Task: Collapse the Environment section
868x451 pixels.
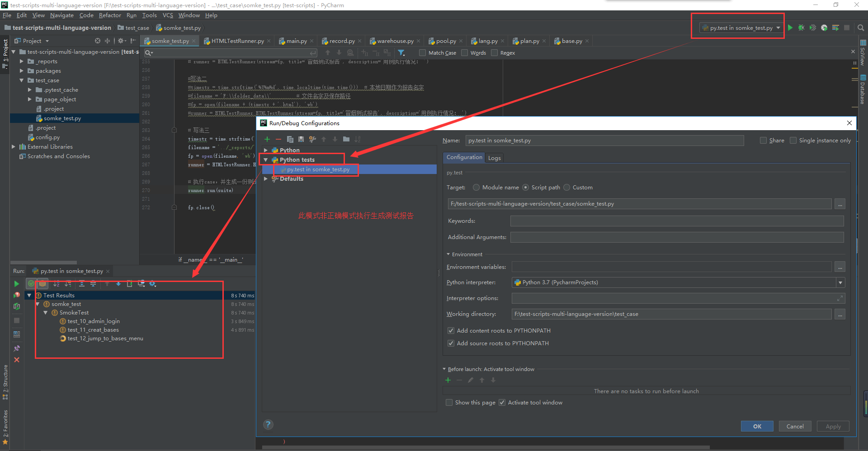Action: click(448, 254)
